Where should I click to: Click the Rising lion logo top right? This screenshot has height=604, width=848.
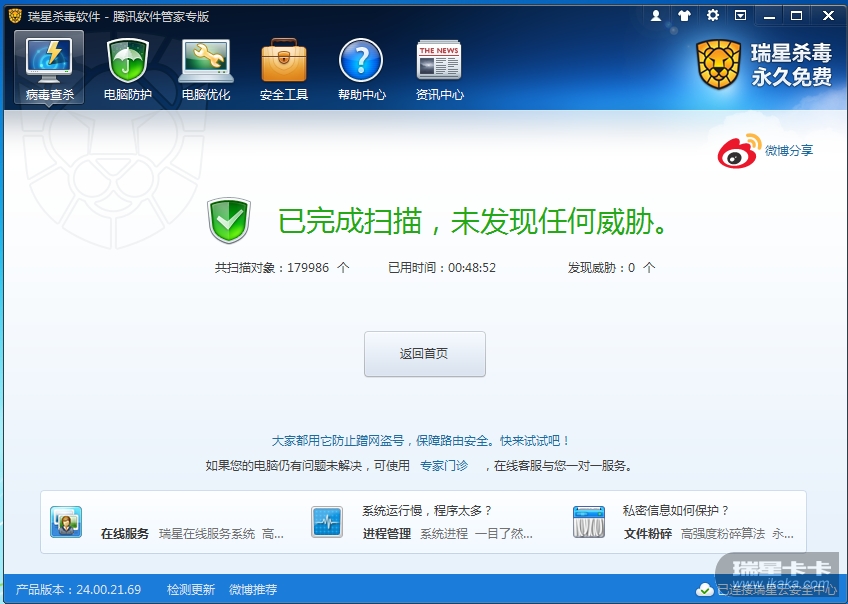pyautogui.click(x=718, y=64)
